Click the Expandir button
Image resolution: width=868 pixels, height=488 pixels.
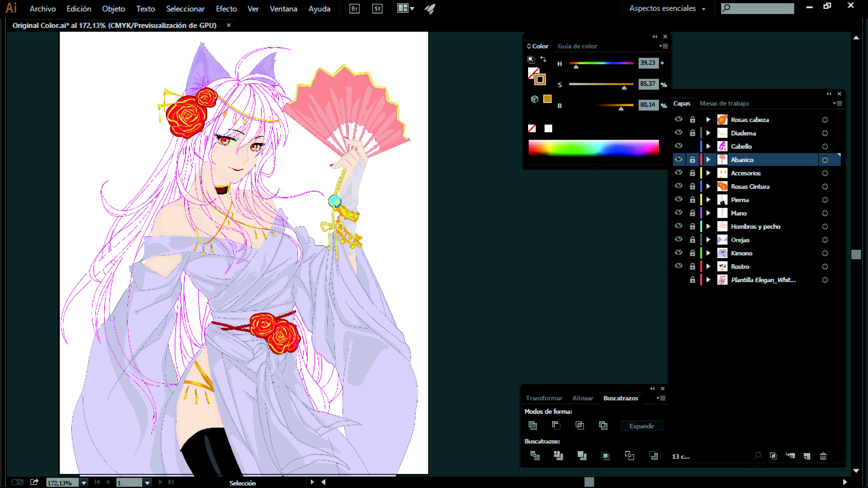pos(642,426)
